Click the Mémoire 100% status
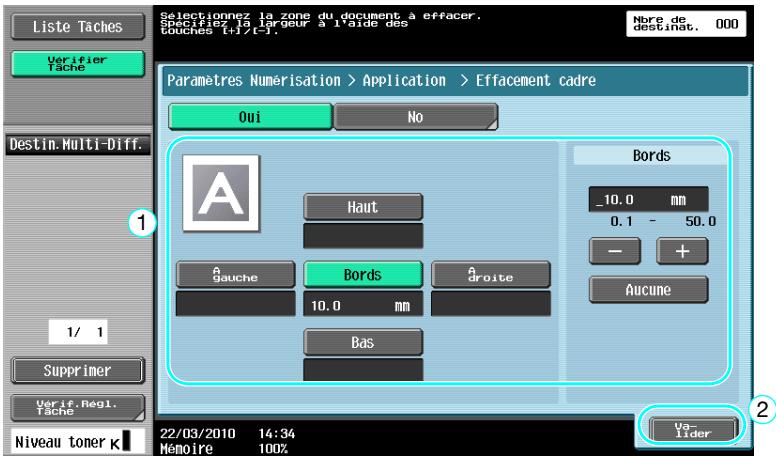 (224, 449)
